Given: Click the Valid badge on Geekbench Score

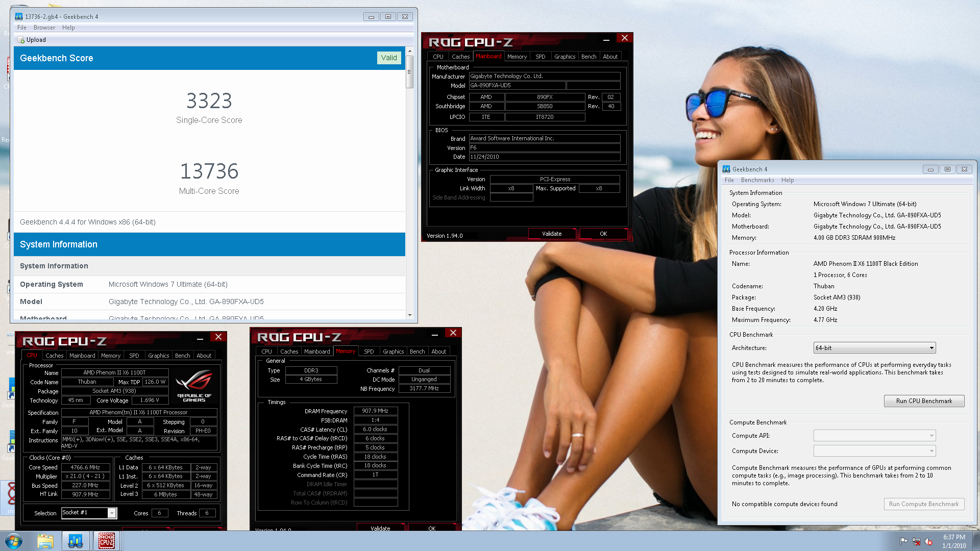Looking at the screenshot, I should click(x=389, y=58).
